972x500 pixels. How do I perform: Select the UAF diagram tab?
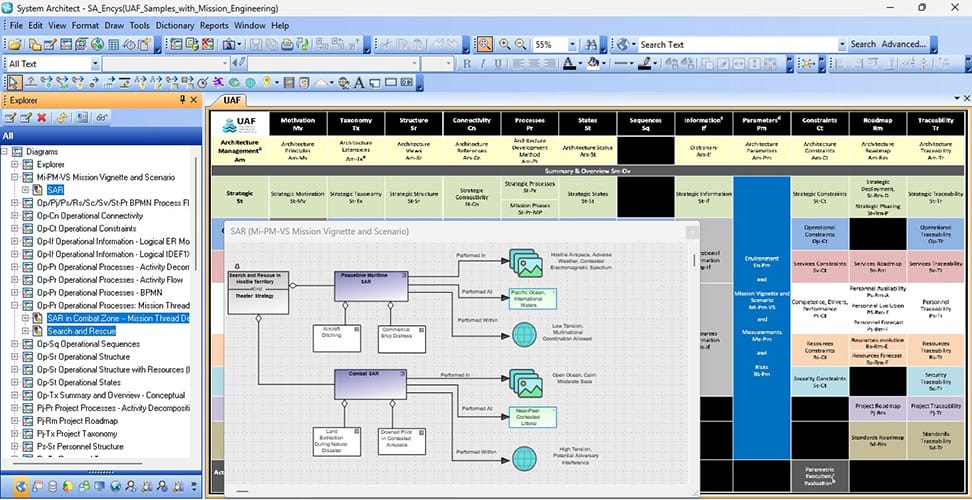point(232,100)
